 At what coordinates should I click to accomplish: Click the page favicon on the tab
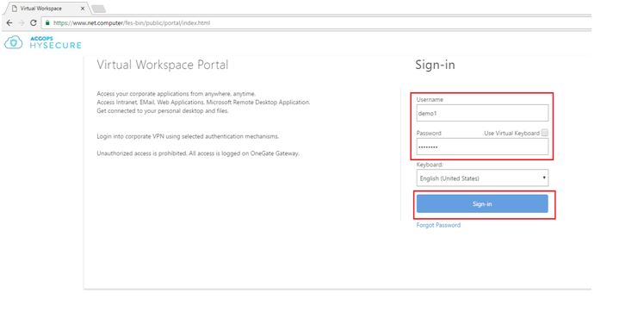coord(15,9)
